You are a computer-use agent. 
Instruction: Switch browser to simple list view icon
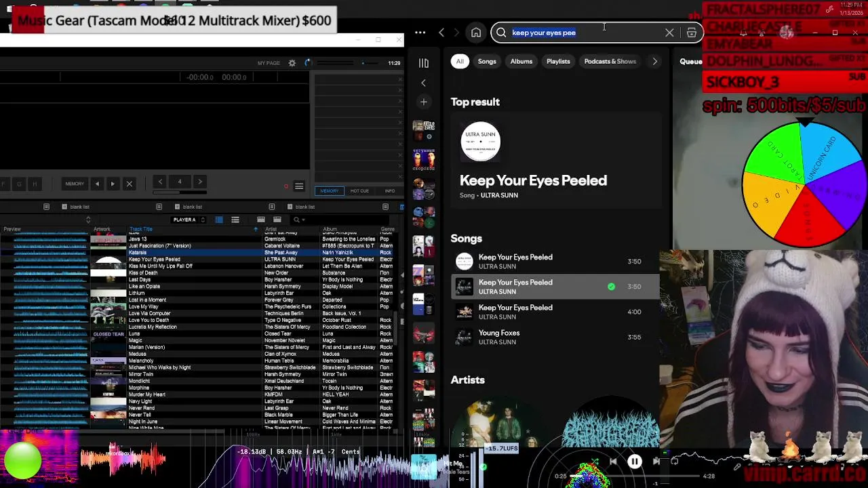(235, 220)
